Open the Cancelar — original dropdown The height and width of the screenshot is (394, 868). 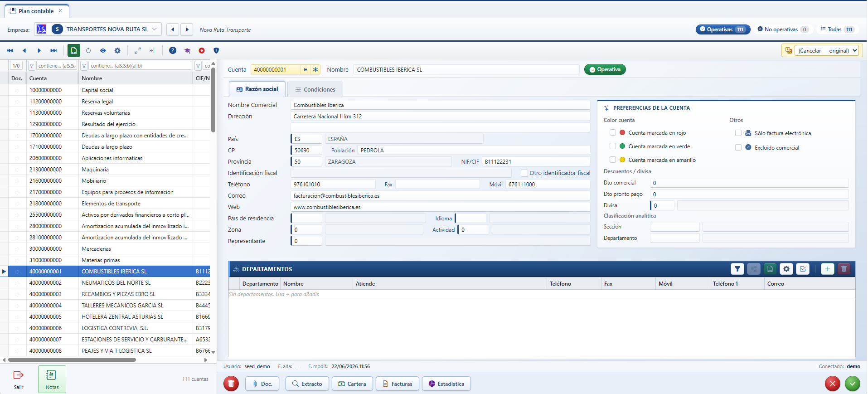coord(827,50)
